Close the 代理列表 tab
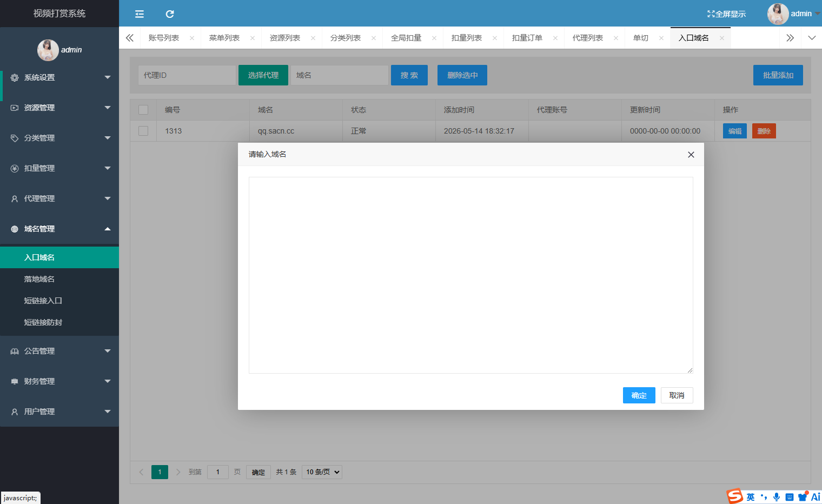 [x=616, y=38]
